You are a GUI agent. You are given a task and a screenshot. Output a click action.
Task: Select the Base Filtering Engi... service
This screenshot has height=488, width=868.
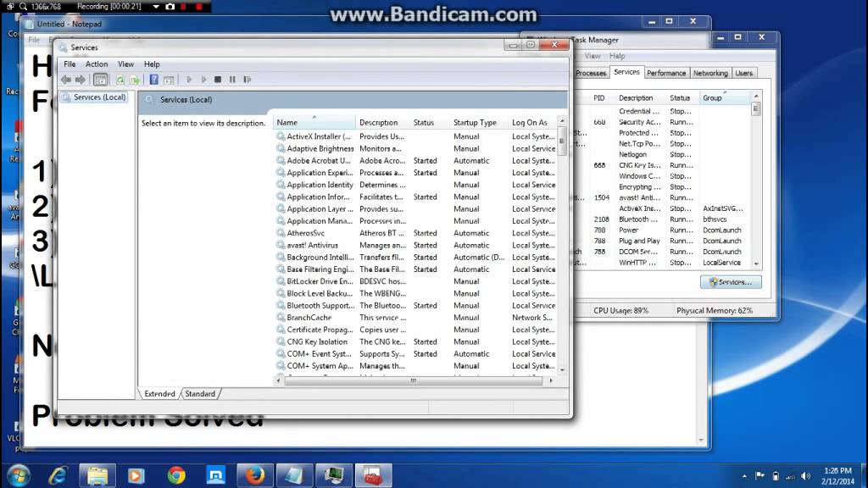[415, 269]
